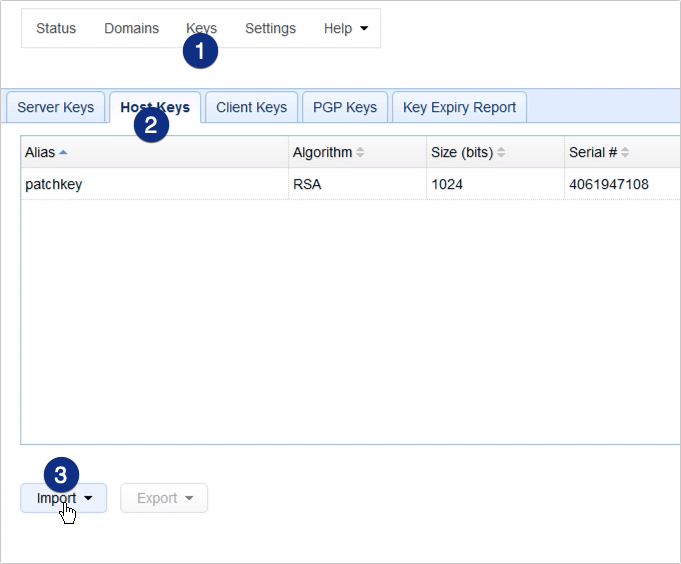Click sort arrows on Size (bits) column

(x=501, y=152)
